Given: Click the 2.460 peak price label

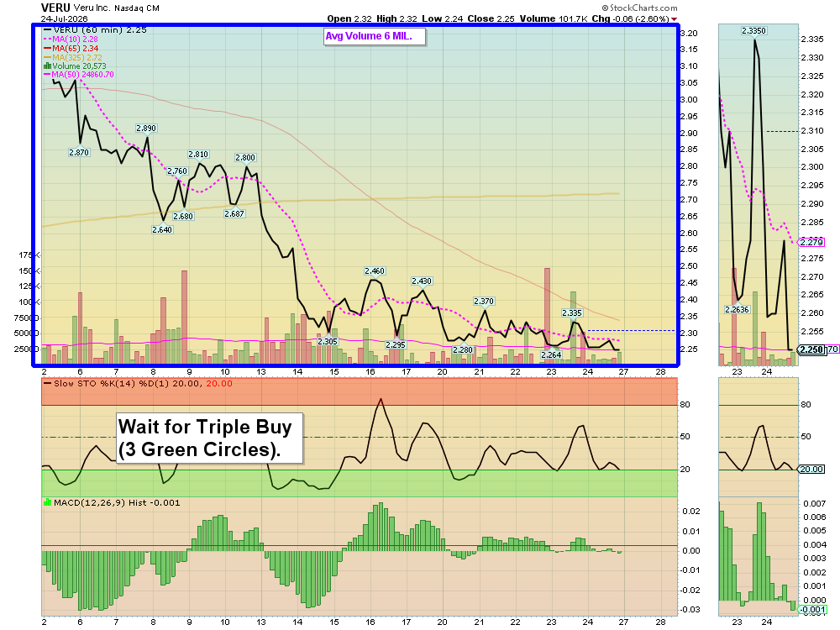Looking at the screenshot, I should [375, 271].
